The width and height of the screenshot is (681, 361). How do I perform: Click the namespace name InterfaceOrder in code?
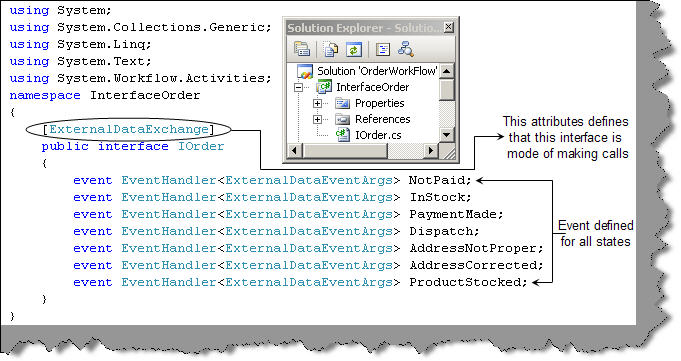[145, 95]
